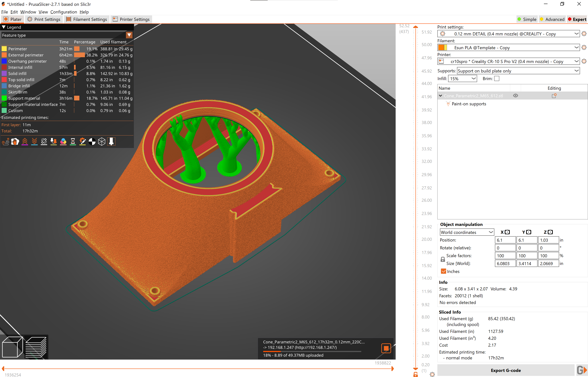Switch to 3D editor view cube icon

12,347
